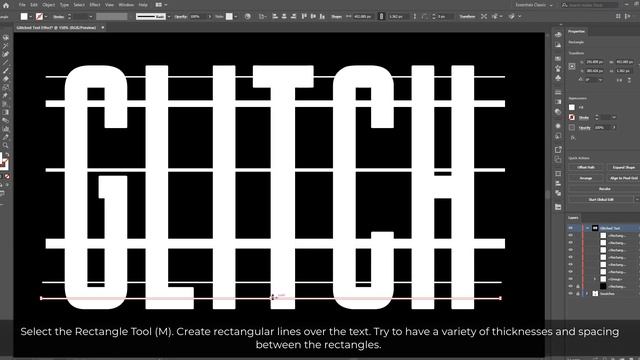The width and height of the screenshot is (640, 360).
Task: Open the Stroke color dropdown arrow in control bar
Action: tap(46, 17)
